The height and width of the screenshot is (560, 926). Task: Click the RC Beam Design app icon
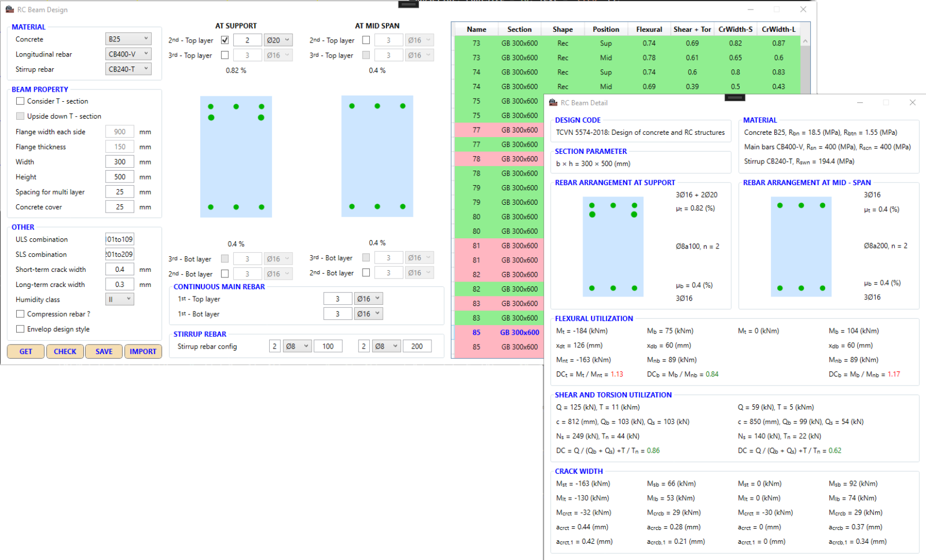point(10,10)
